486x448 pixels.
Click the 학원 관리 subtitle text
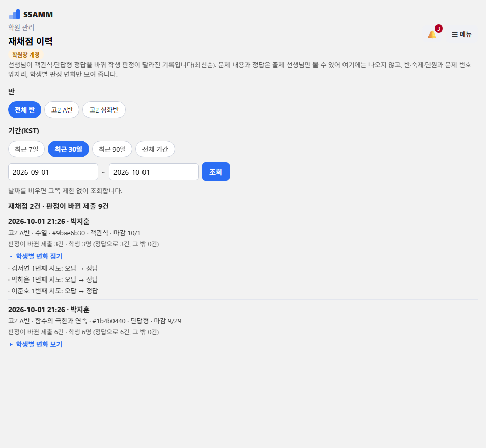coord(21,27)
